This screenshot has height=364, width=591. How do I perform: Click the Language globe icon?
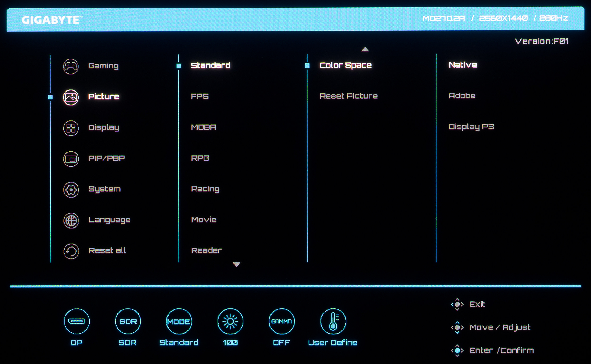coord(71,220)
